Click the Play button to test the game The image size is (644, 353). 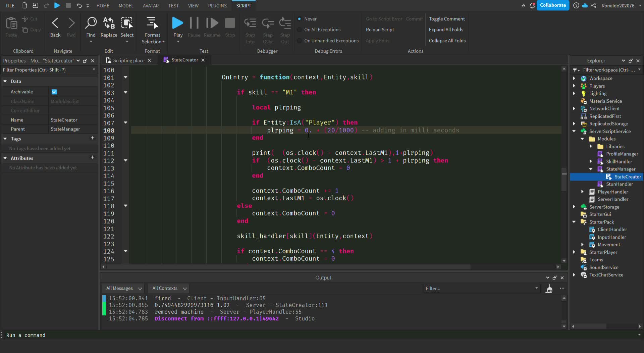[178, 23]
